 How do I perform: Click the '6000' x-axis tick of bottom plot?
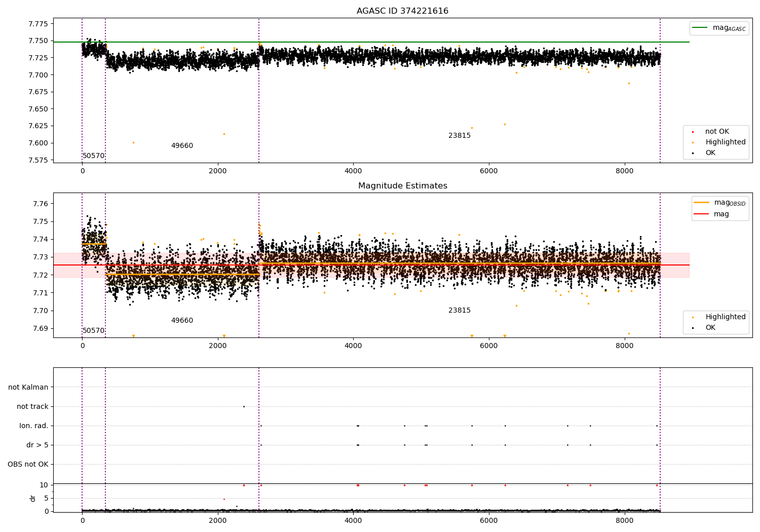coord(489,520)
